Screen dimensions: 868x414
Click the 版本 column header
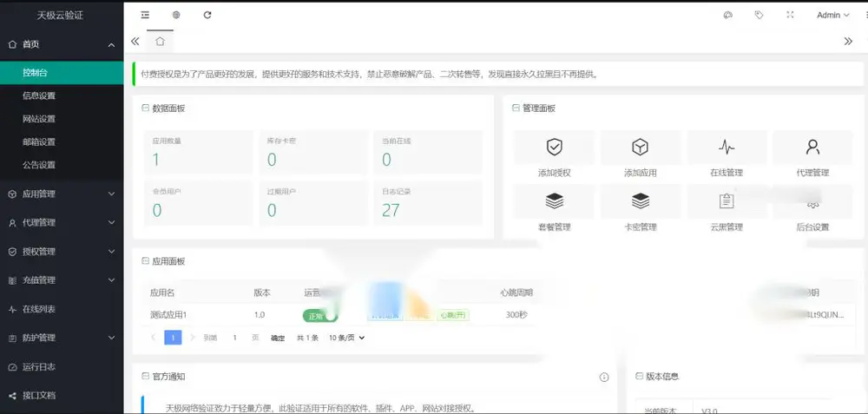tap(262, 292)
